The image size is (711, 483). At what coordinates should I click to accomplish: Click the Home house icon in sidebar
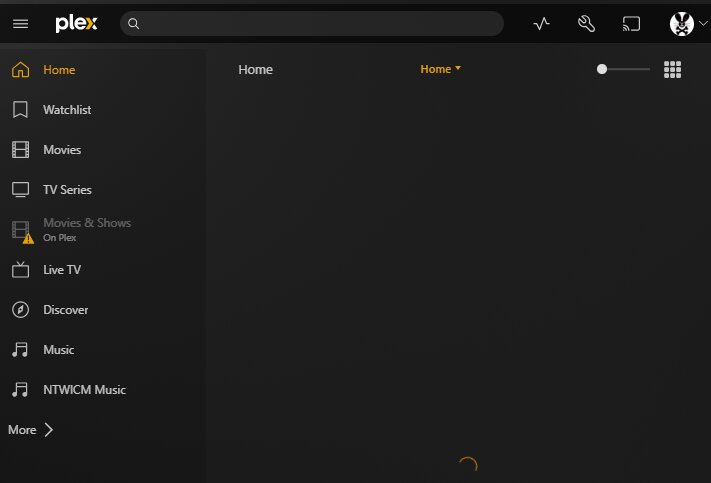pos(20,70)
